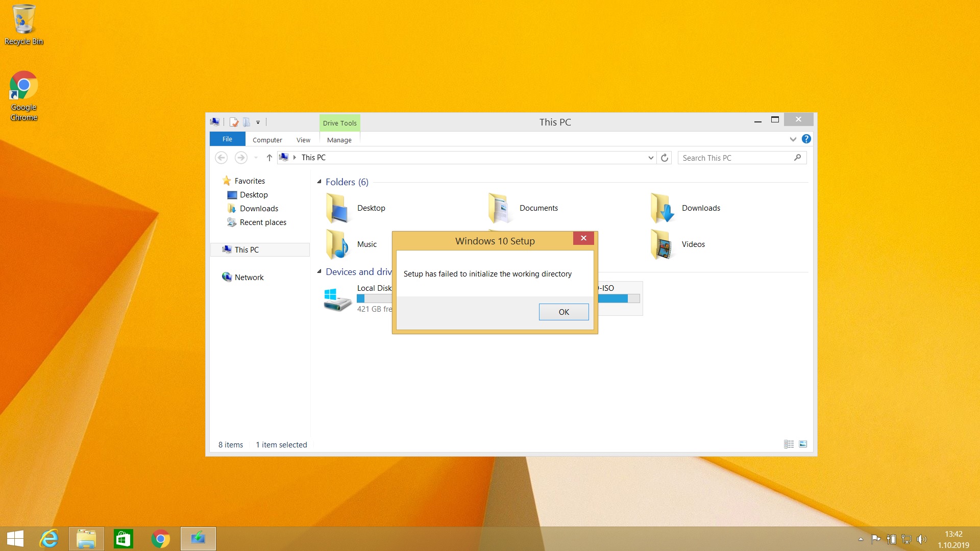The width and height of the screenshot is (980, 551).
Task: Switch to the View ribbon tab
Action: pyautogui.click(x=303, y=140)
